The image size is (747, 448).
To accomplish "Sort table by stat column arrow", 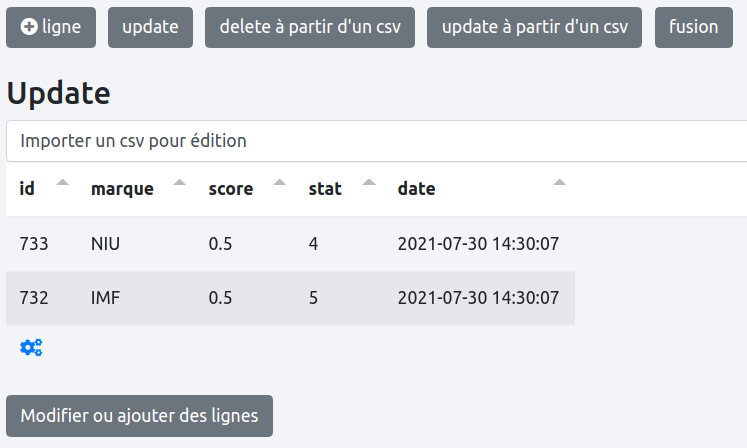I will 369,183.
